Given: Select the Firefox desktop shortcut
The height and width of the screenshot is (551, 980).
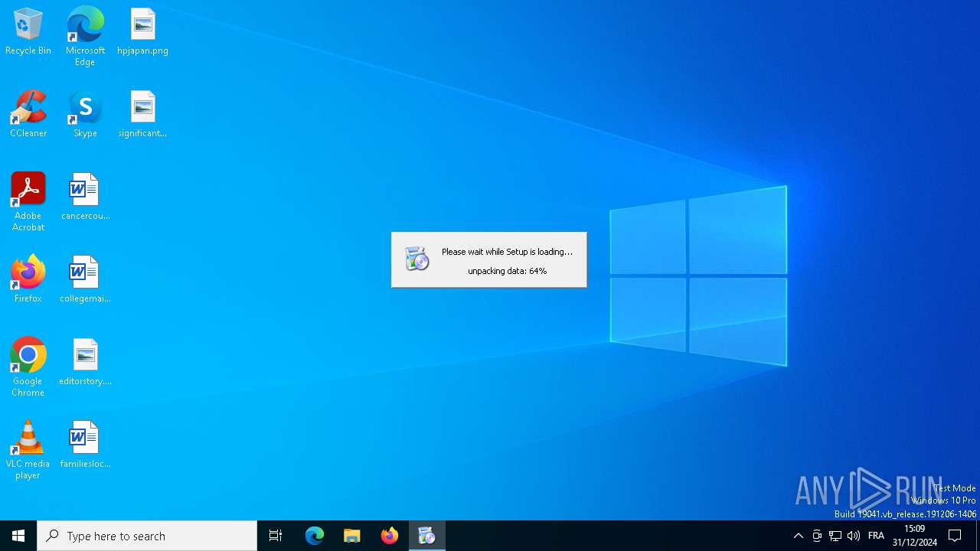Looking at the screenshot, I should [x=28, y=280].
